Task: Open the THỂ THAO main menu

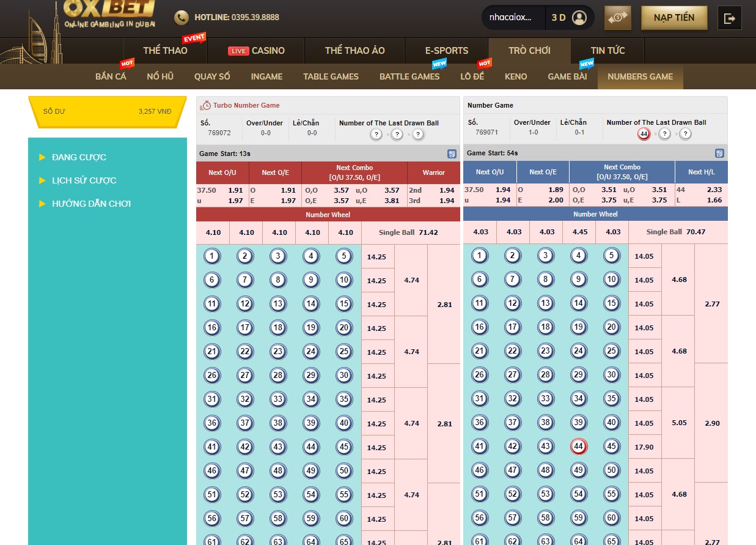Action: pyautogui.click(x=165, y=51)
